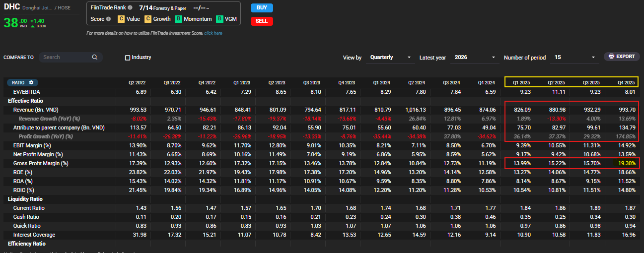This screenshot has height=253, width=644.
Task: Click the Export button with printer icon
Action: click(x=622, y=57)
